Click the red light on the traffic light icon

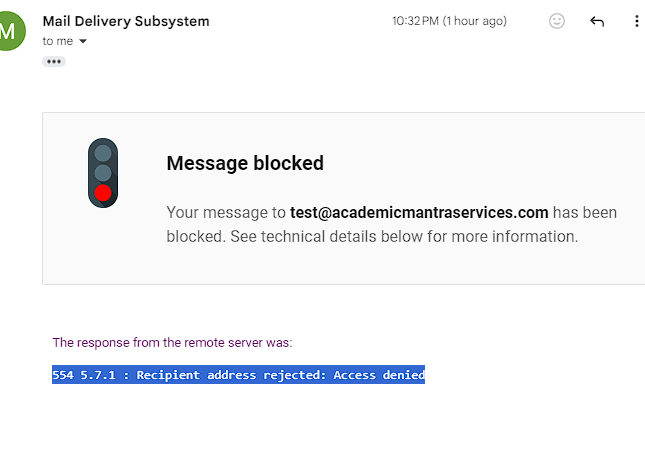[103, 193]
